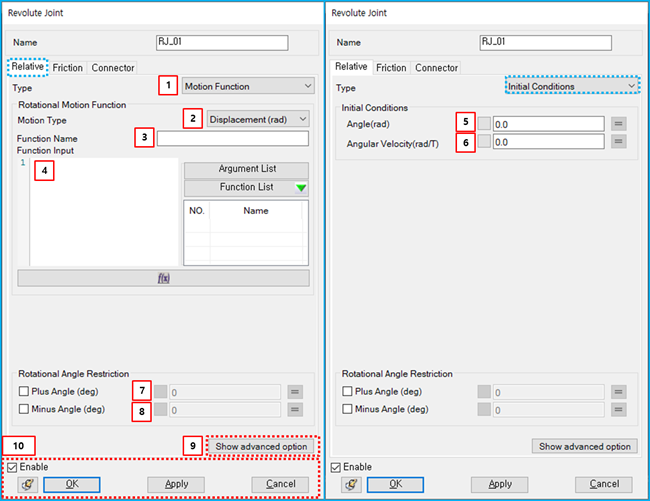The height and width of the screenshot is (501, 650).
Task: Click Show advanced option in left dialog
Action: pyautogui.click(x=261, y=447)
